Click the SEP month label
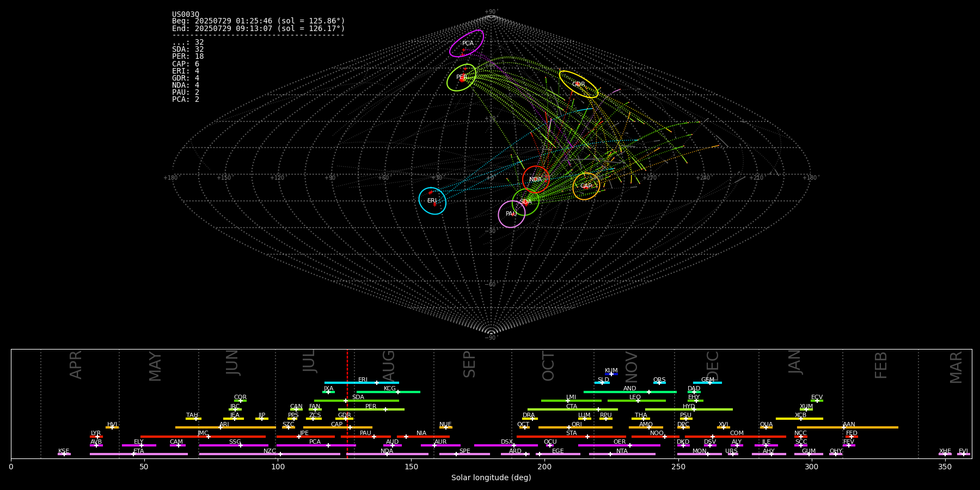The image size is (980, 490). click(x=469, y=364)
